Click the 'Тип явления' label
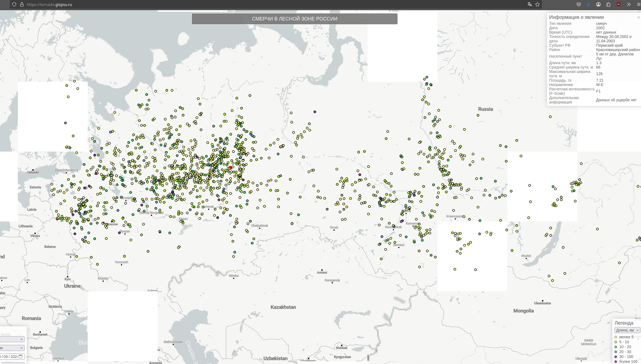The height and width of the screenshot is (364, 641). (560, 23)
